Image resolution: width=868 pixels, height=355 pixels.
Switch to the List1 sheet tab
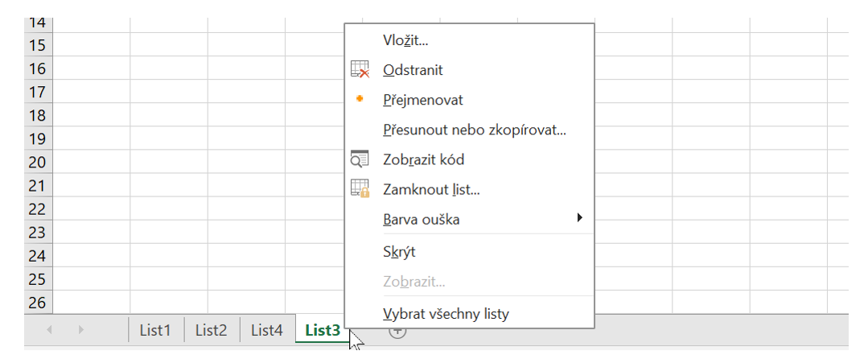tap(155, 329)
